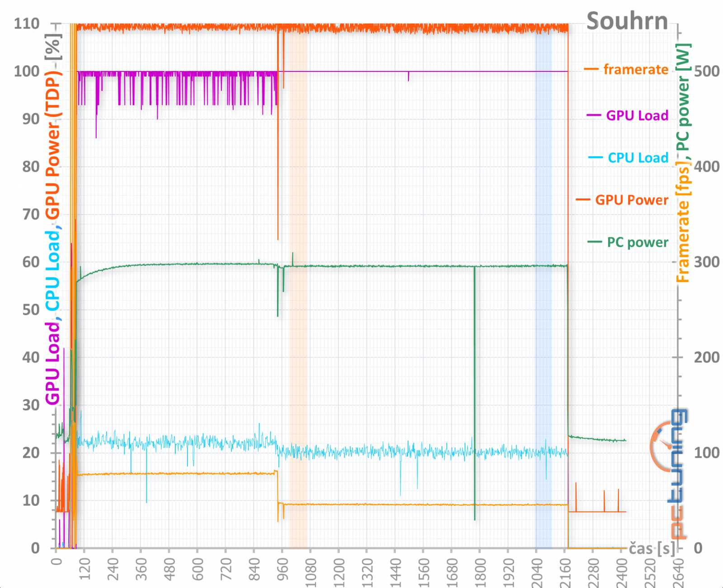Click the left axis value 90

tap(31, 119)
